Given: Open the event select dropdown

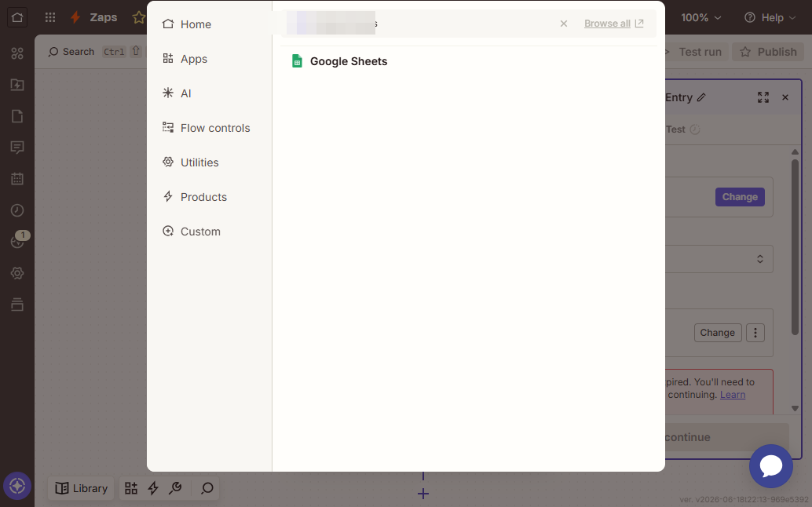Looking at the screenshot, I should (x=719, y=259).
